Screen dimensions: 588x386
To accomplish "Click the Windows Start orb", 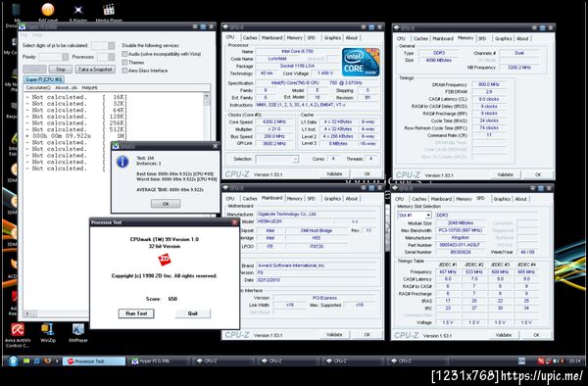I will tap(13, 361).
